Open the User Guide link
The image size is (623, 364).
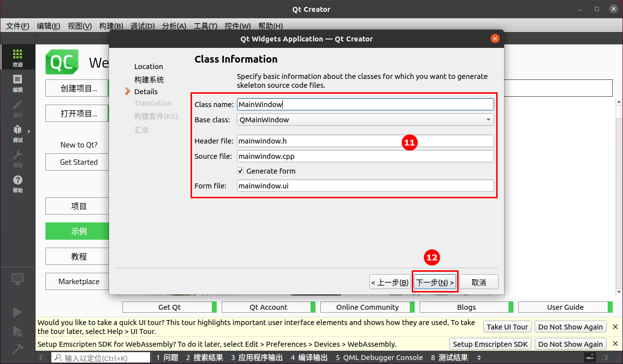565,307
